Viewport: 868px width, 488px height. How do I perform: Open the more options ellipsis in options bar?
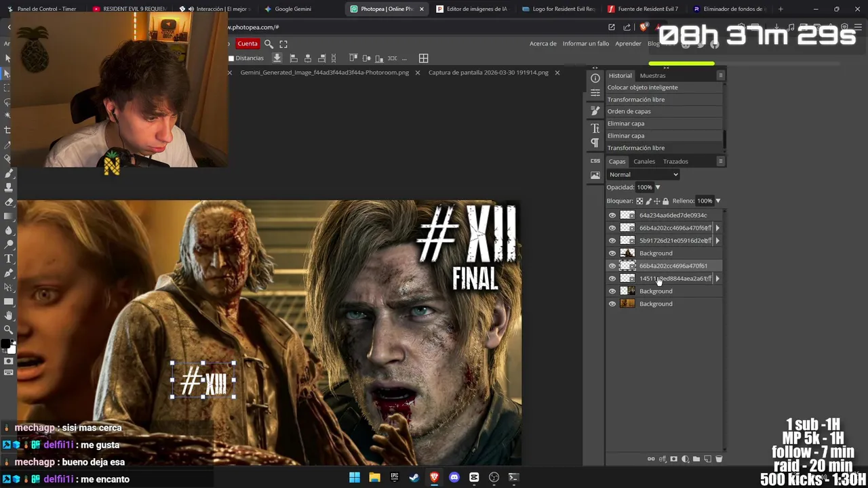click(x=405, y=58)
